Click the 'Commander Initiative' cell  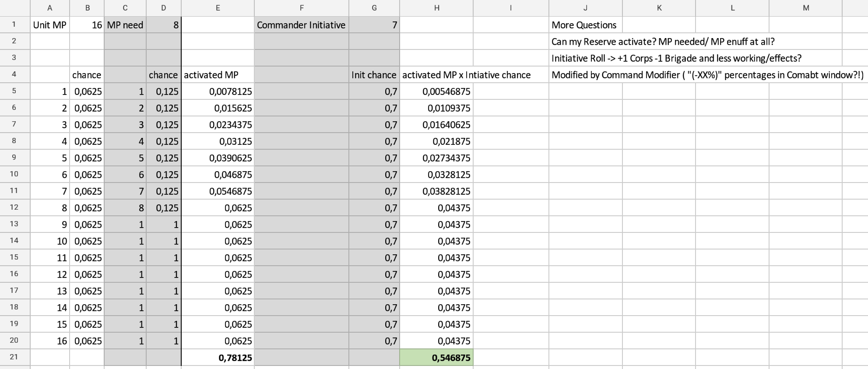[x=301, y=25]
